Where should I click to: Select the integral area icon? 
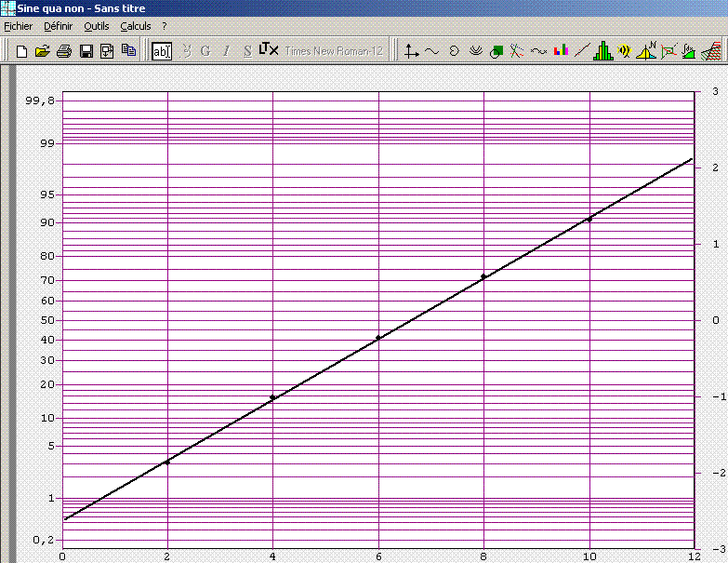[689, 51]
